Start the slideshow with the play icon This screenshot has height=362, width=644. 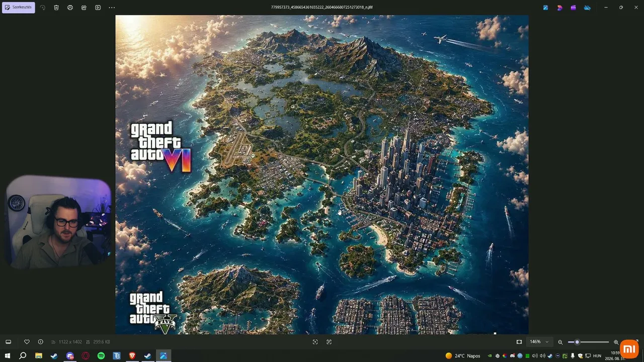pyautogui.click(x=98, y=8)
